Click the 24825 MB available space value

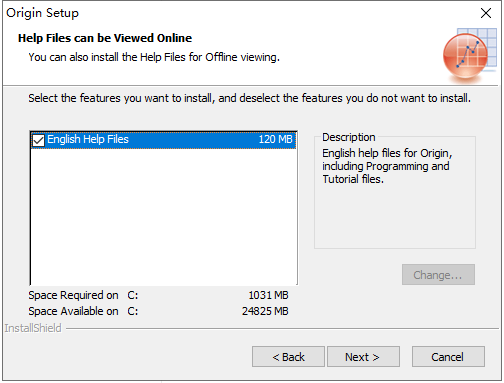[265, 311]
